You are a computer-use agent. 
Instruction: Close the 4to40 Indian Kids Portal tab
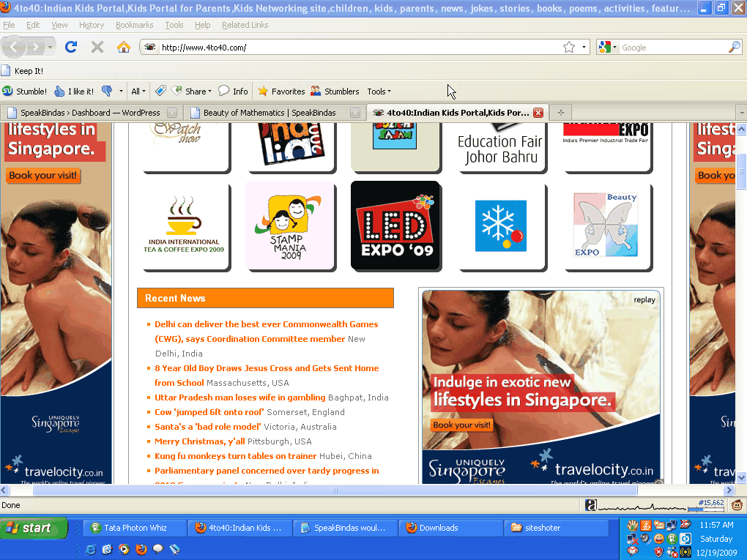point(538,113)
